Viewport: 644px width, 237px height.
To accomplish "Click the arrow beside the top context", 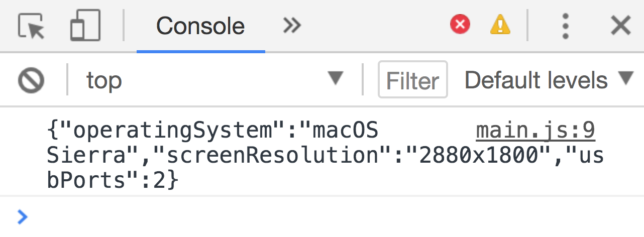I will [335, 79].
